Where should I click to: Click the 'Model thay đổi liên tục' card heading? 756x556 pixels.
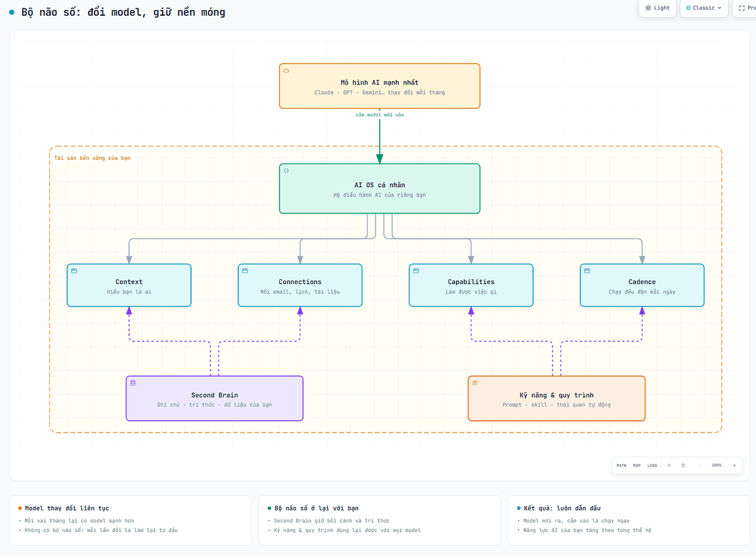coord(67,508)
